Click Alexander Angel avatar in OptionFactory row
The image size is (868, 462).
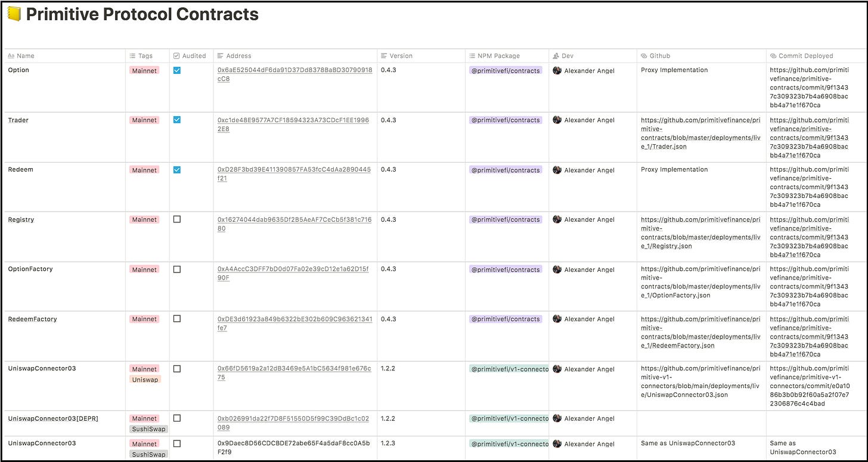[x=557, y=269]
